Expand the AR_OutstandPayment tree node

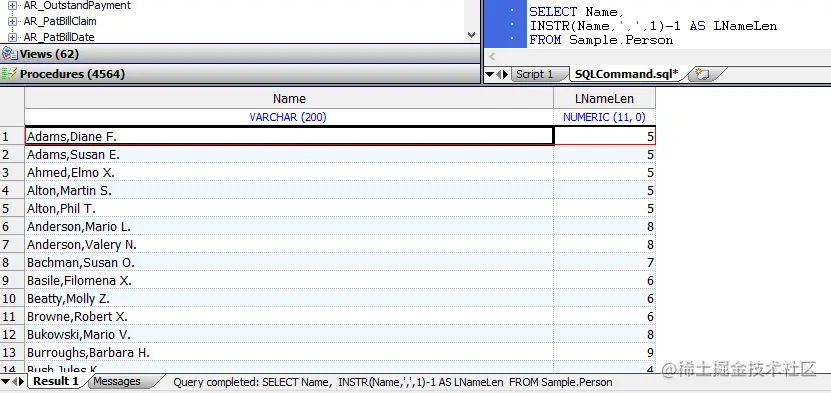pyautogui.click(x=12, y=6)
